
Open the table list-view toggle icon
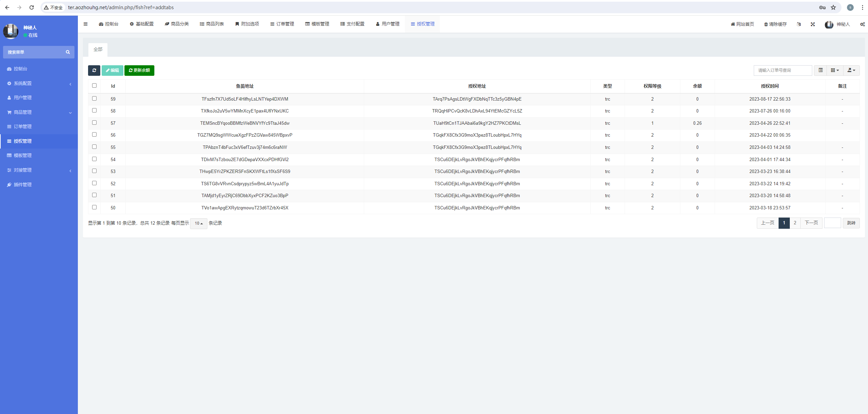coord(820,70)
